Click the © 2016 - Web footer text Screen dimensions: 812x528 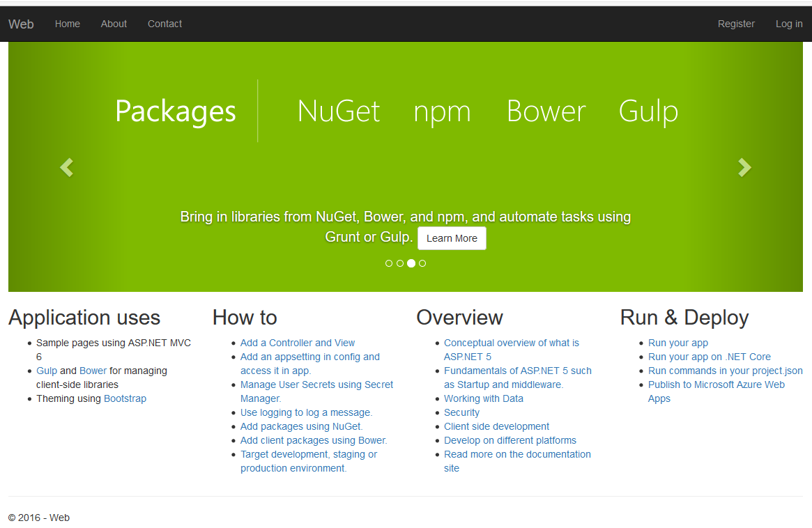39,518
